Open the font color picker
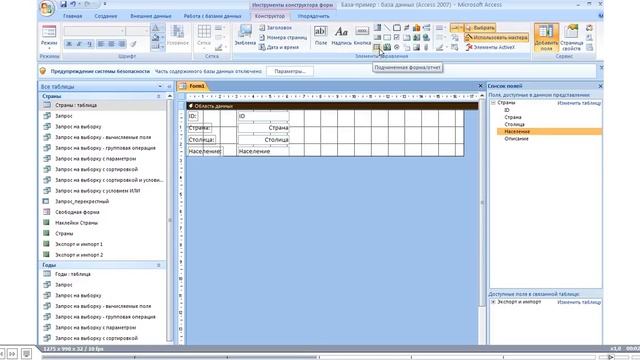Viewport: 640px width, 360px height. coord(158,28)
